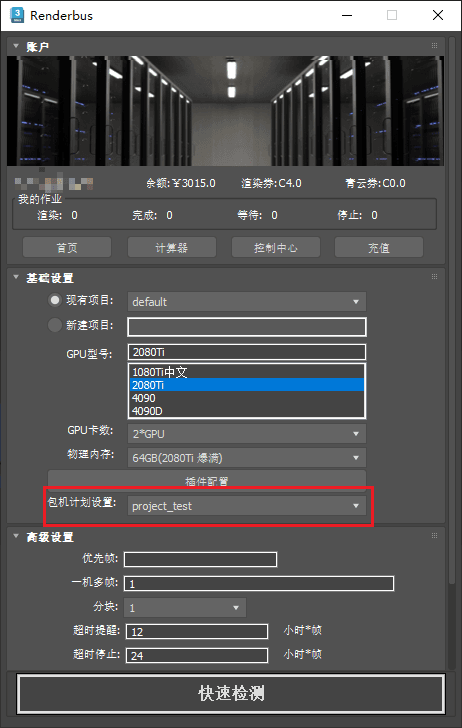Click the 超时提醒 input field
The height and width of the screenshot is (728, 462).
[196, 631]
